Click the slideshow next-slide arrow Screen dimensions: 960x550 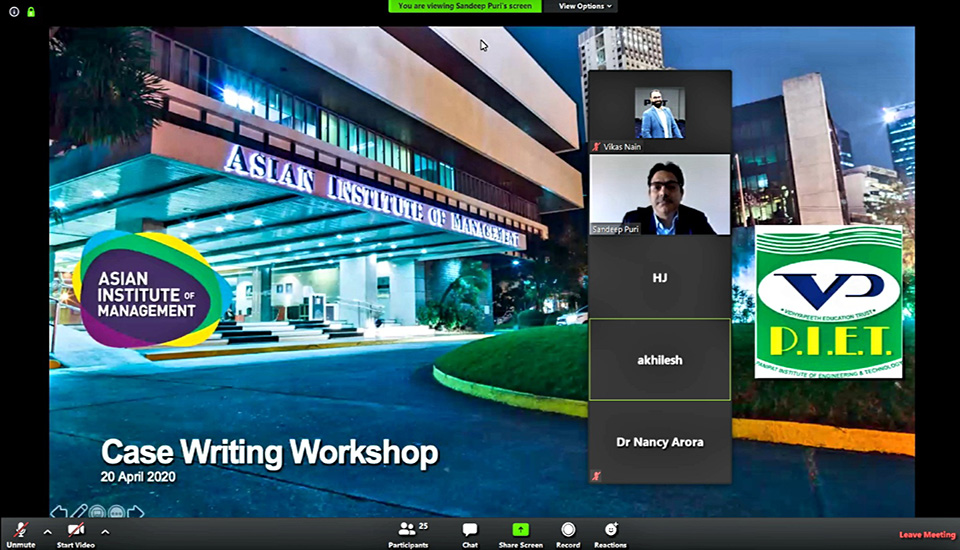[x=136, y=511]
